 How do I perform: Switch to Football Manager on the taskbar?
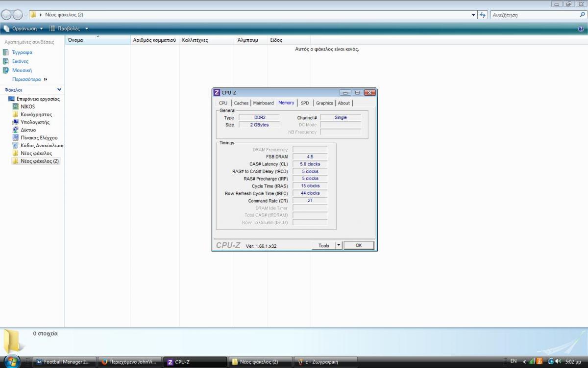pyautogui.click(x=64, y=362)
